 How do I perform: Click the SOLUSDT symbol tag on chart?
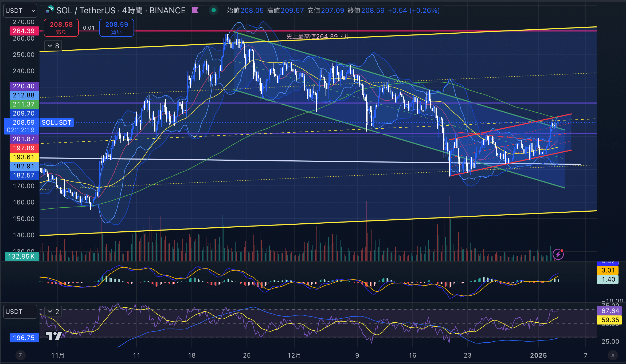pyautogui.click(x=57, y=122)
